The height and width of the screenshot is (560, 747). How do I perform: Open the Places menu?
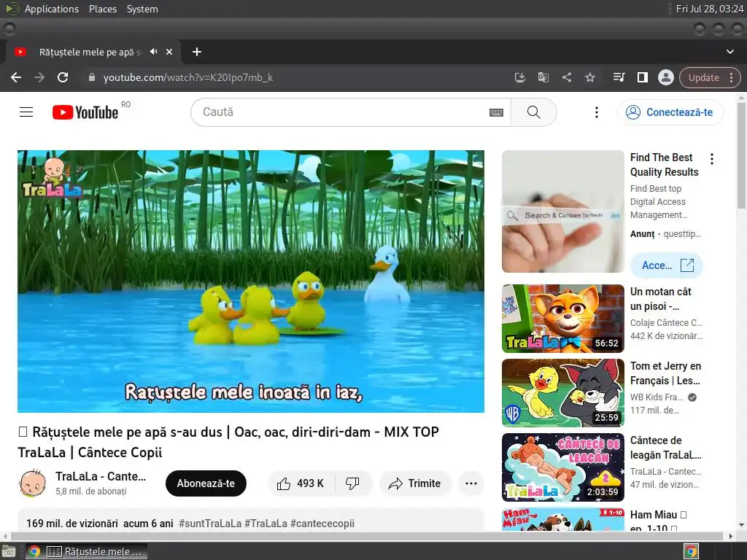coord(102,9)
